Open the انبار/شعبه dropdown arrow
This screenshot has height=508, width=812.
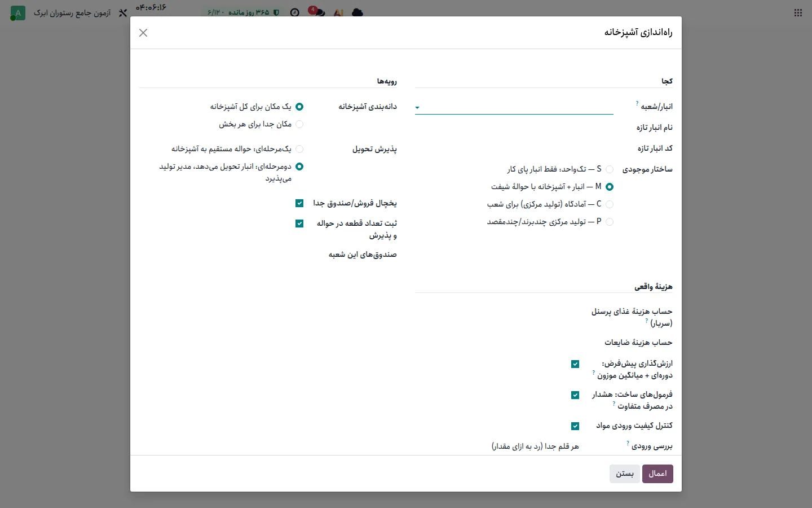[417, 107]
